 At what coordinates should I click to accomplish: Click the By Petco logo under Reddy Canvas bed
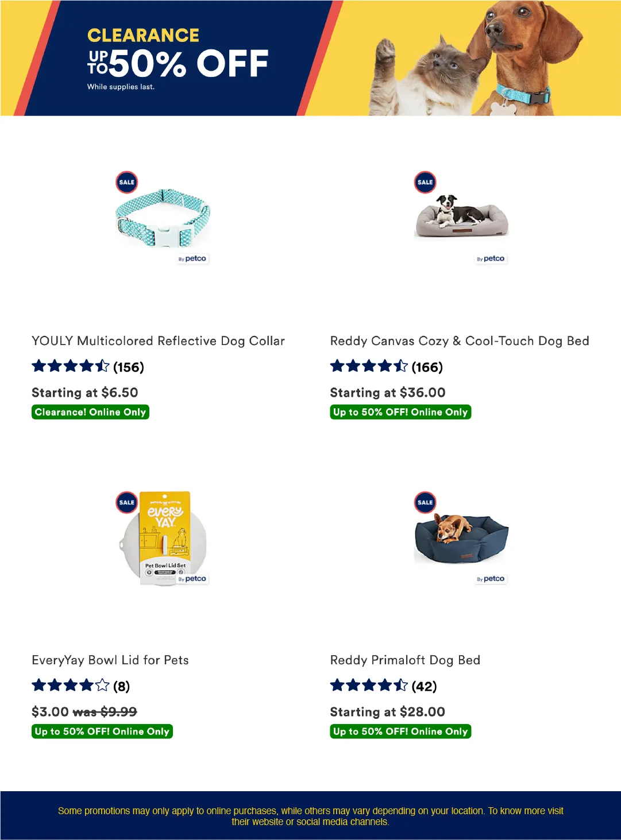tap(491, 259)
